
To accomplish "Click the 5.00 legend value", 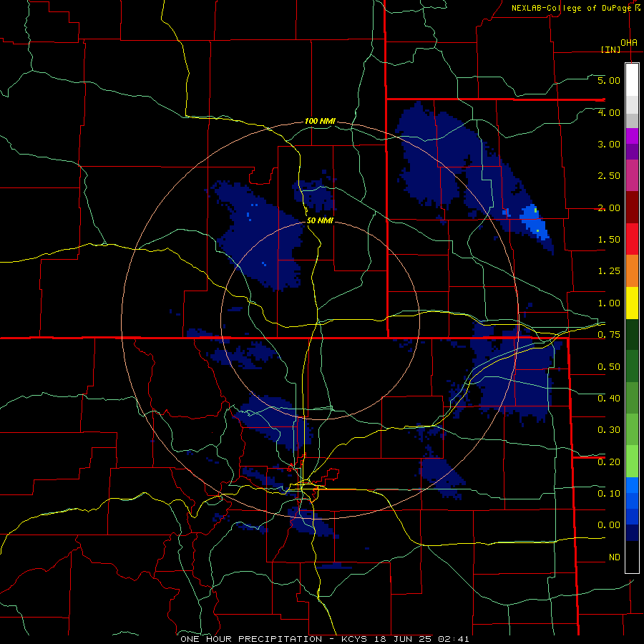I will pyautogui.click(x=609, y=80).
